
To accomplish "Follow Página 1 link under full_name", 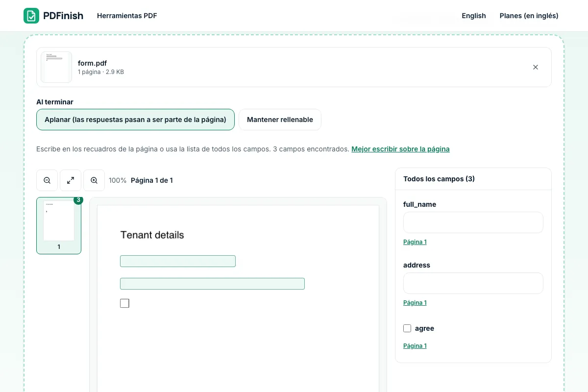I will [x=415, y=242].
